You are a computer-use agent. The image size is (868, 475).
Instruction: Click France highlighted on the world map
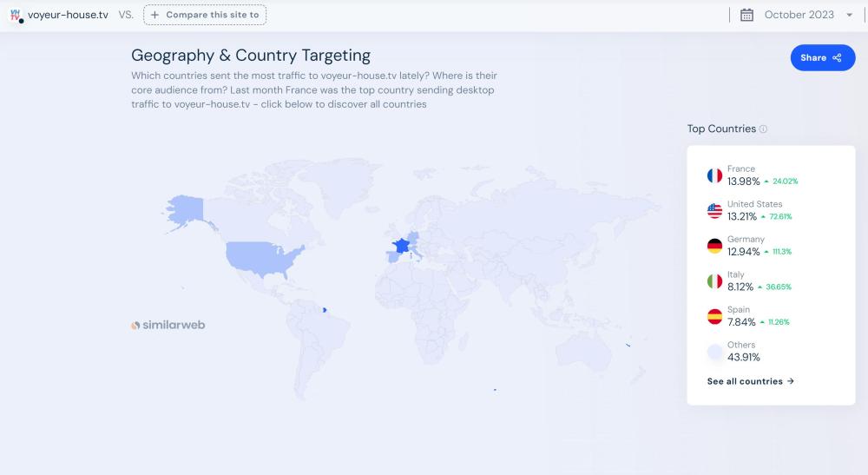400,247
